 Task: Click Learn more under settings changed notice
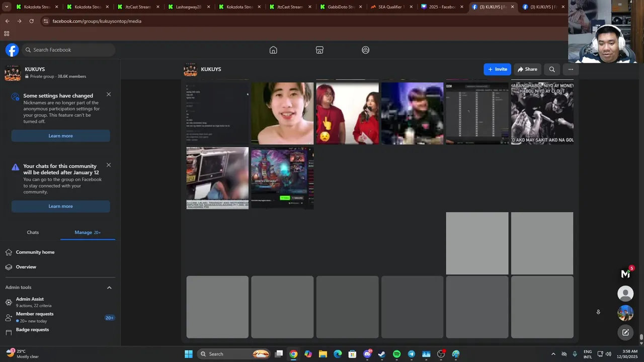click(60, 136)
